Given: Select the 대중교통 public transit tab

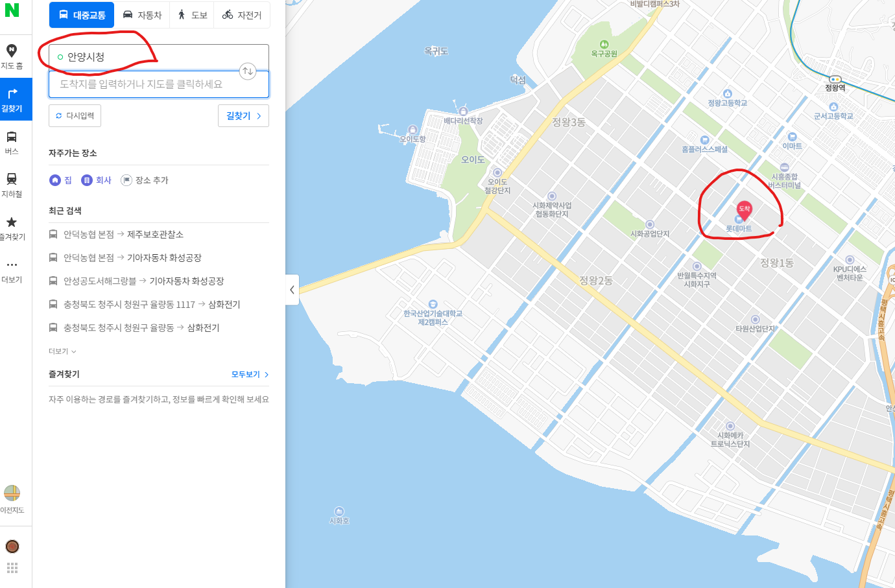Looking at the screenshot, I should point(82,15).
